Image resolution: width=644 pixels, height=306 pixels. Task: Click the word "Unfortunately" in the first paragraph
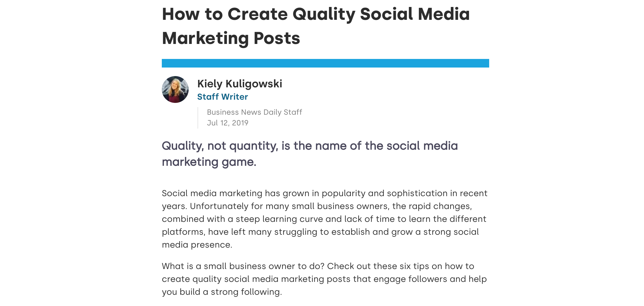pos(219,206)
